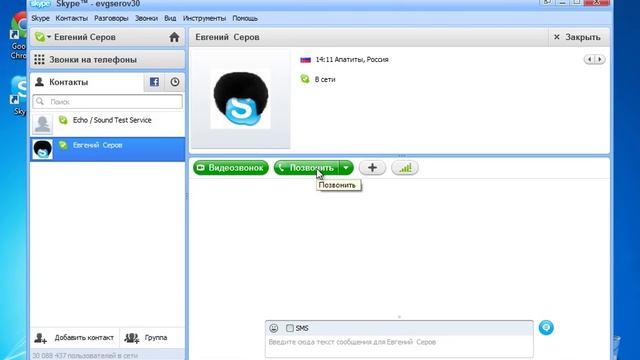The height and width of the screenshot is (360, 640).
Task: Click users online count in status bar
Action: pos(85,356)
